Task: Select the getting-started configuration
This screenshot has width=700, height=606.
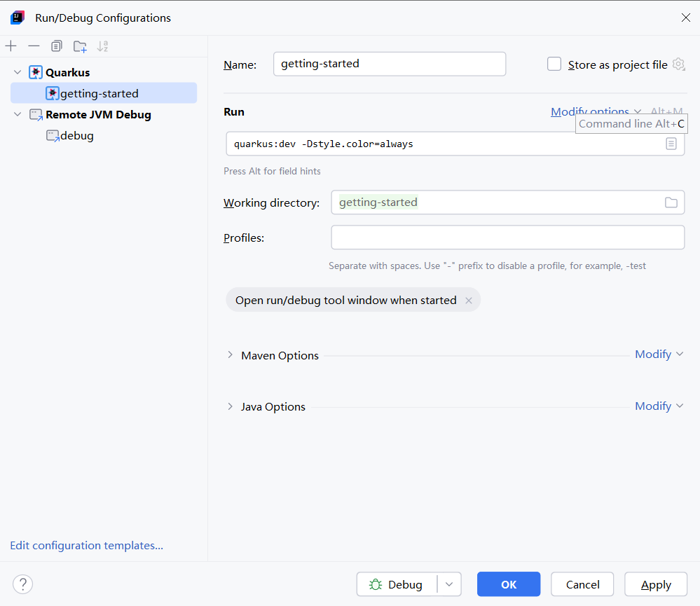Action: (x=104, y=93)
